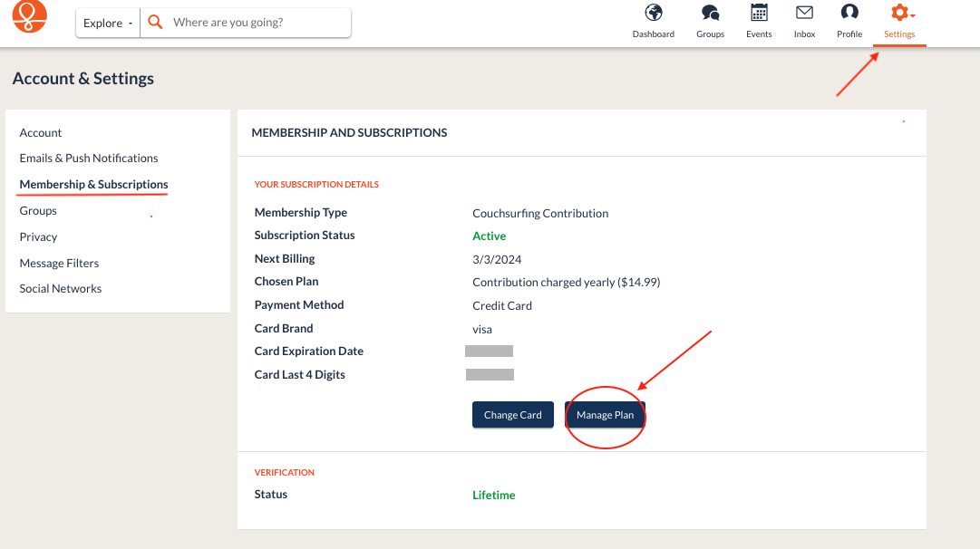Click the 'Couchsurfing Contribution' membership type
The height and width of the screenshot is (549, 980).
coord(540,213)
